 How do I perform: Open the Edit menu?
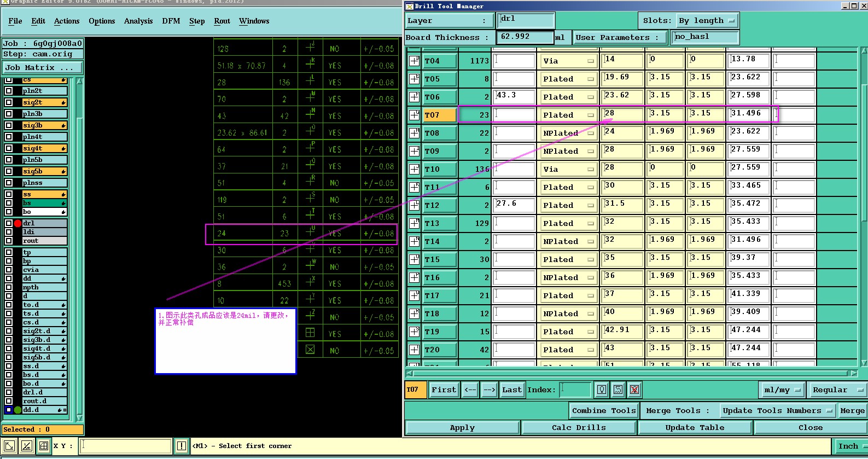click(x=38, y=21)
